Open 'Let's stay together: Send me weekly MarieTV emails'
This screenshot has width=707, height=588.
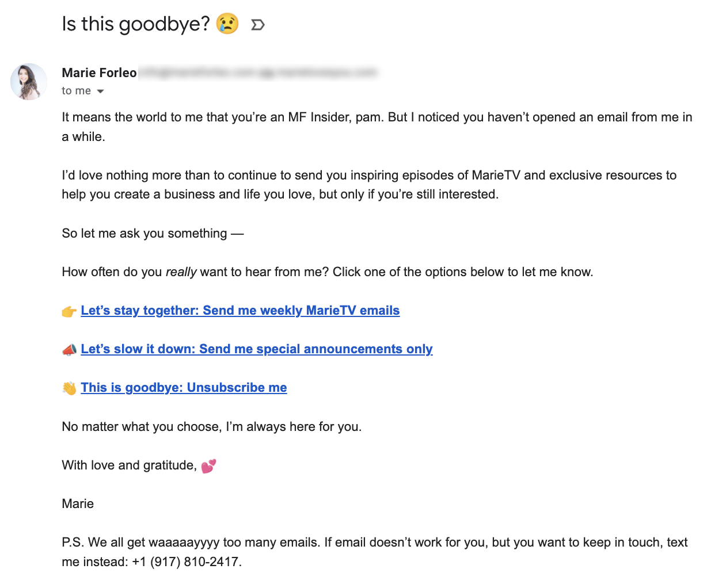coord(241,310)
